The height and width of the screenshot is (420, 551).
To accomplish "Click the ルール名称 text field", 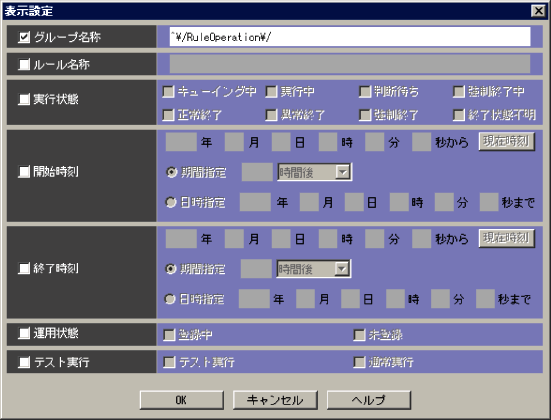I will 350,64.
